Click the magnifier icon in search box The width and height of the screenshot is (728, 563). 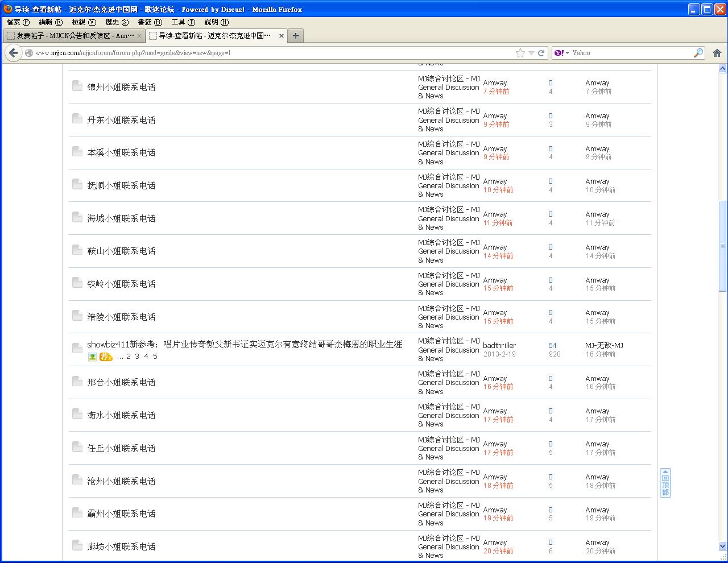coord(698,53)
